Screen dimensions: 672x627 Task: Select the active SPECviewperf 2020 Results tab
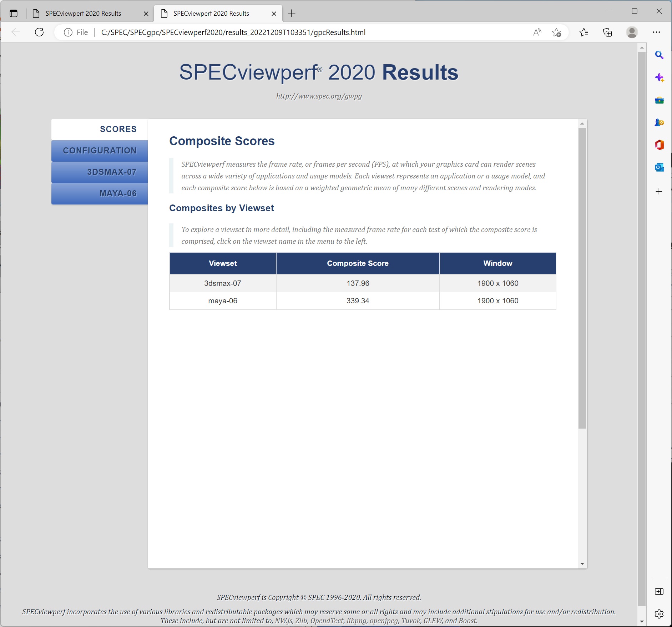pyautogui.click(x=218, y=14)
